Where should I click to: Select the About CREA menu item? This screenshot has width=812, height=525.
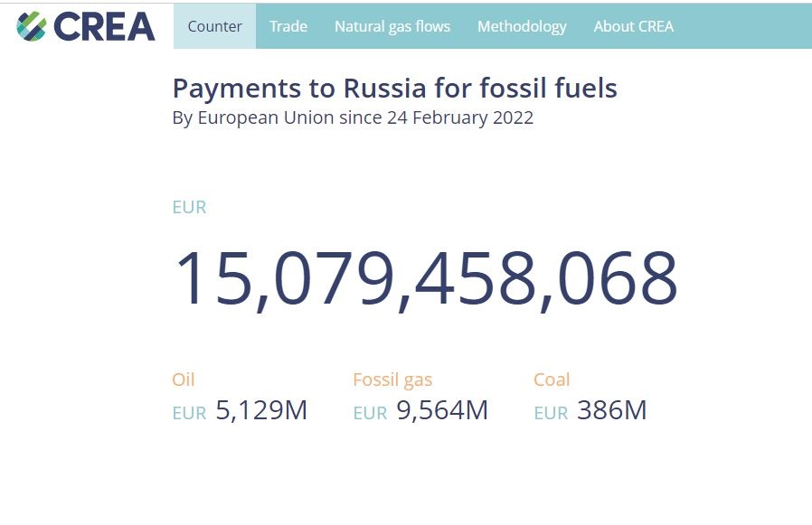click(633, 26)
